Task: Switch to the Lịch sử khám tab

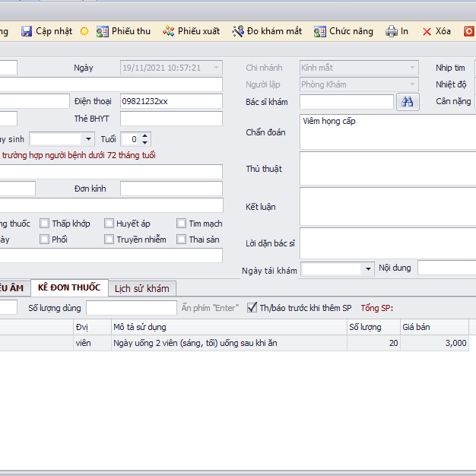Action: coord(142,288)
